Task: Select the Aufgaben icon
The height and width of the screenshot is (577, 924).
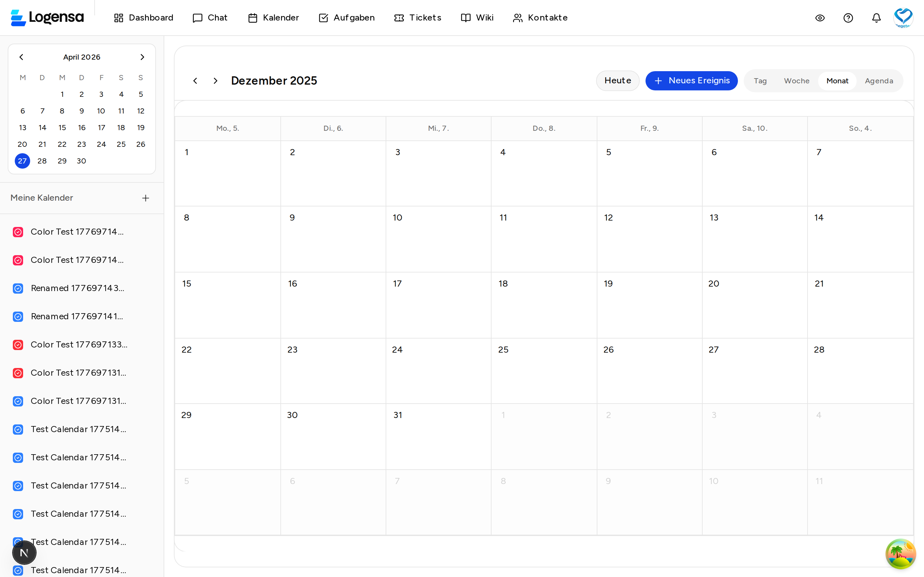Action: (x=324, y=18)
